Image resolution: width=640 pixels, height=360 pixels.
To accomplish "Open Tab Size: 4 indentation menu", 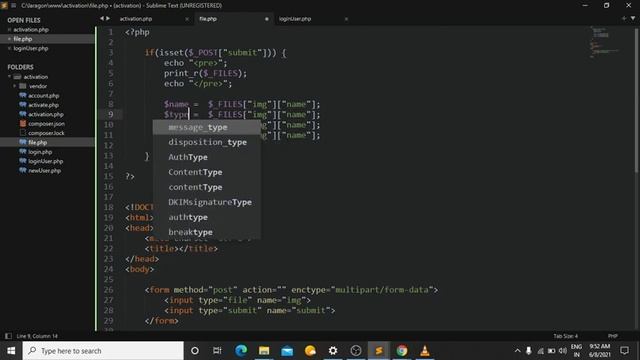I will (x=565, y=336).
